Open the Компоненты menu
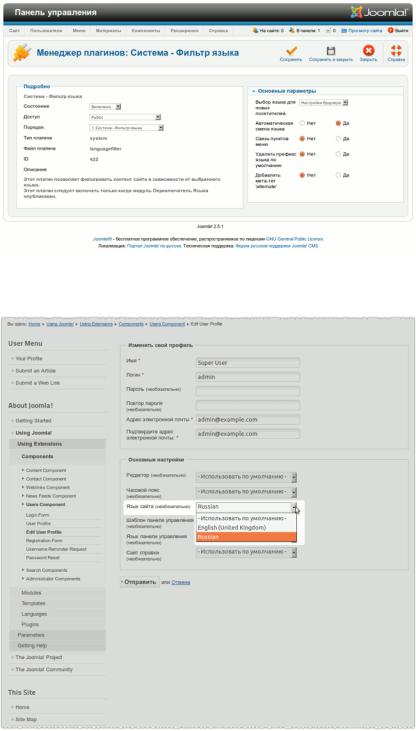This screenshot has height=731, width=416. [146, 30]
